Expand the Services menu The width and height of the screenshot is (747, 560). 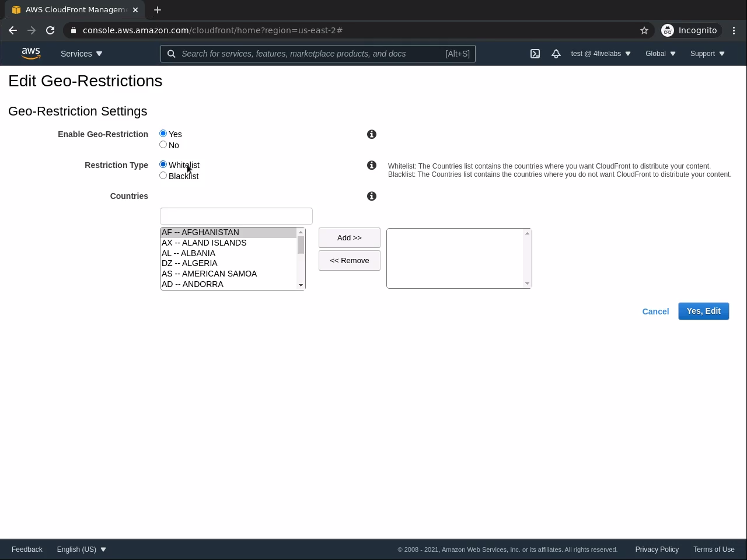[x=82, y=54]
